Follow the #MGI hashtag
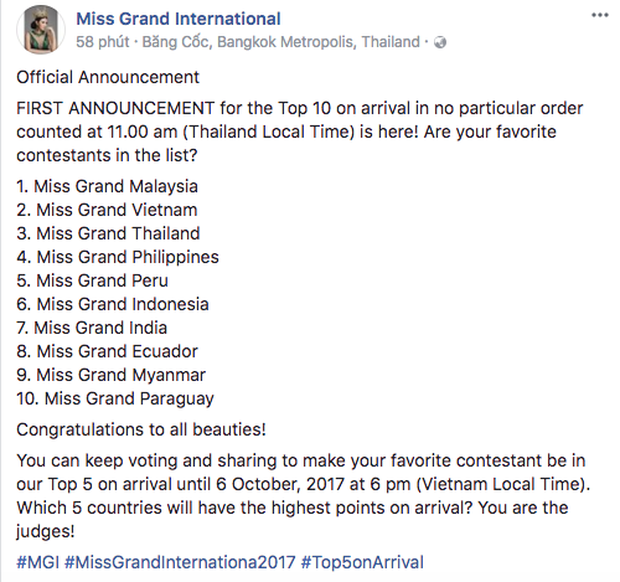 (x=37, y=562)
